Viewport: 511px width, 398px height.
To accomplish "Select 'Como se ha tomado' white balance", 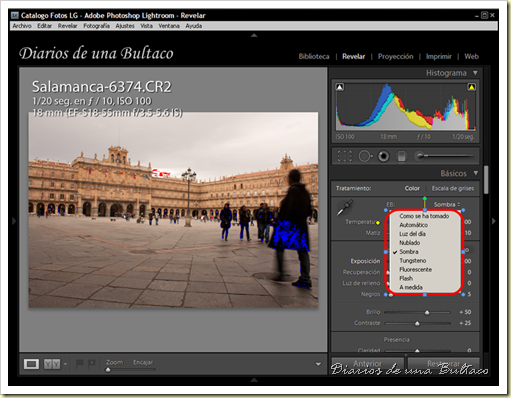I will click(x=424, y=216).
